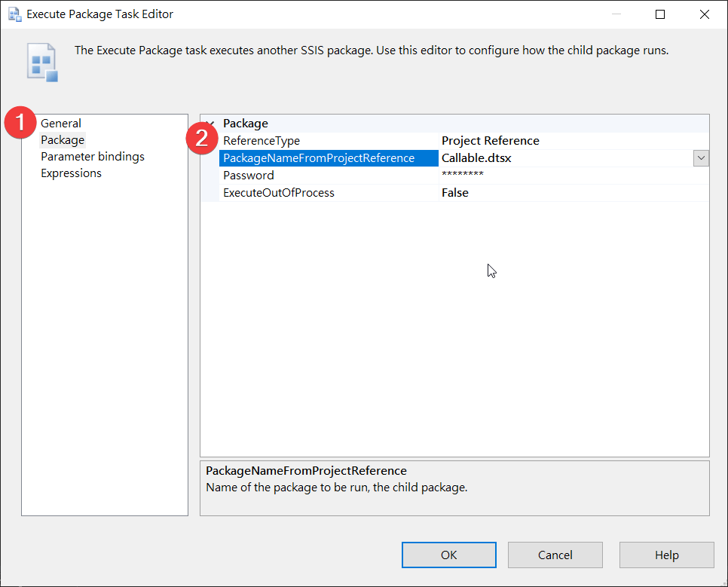Open the Callable.dtsx dropdown arrow

click(701, 158)
